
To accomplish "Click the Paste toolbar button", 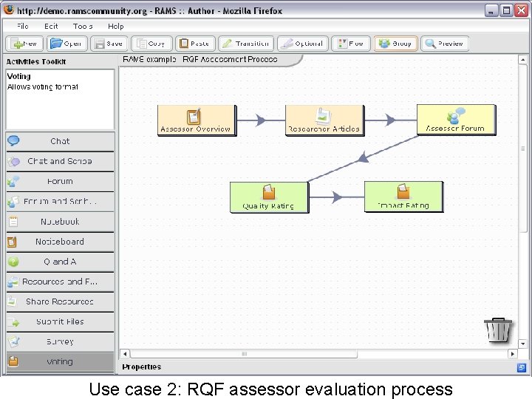I will point(195,44).
